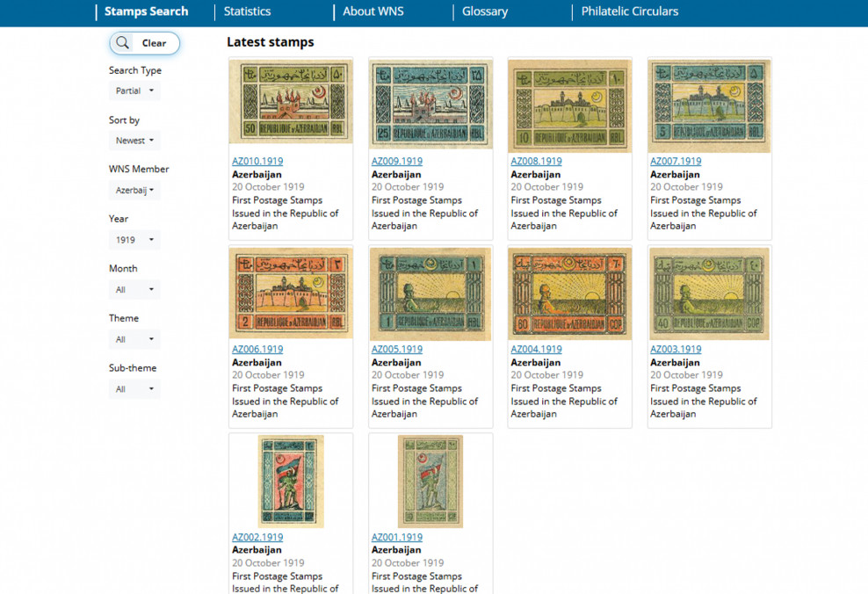Open the 2 RBL stamp thumbnail
This screenshot has height=594, width=868.
pyautogui.click(x=291, y=293)
